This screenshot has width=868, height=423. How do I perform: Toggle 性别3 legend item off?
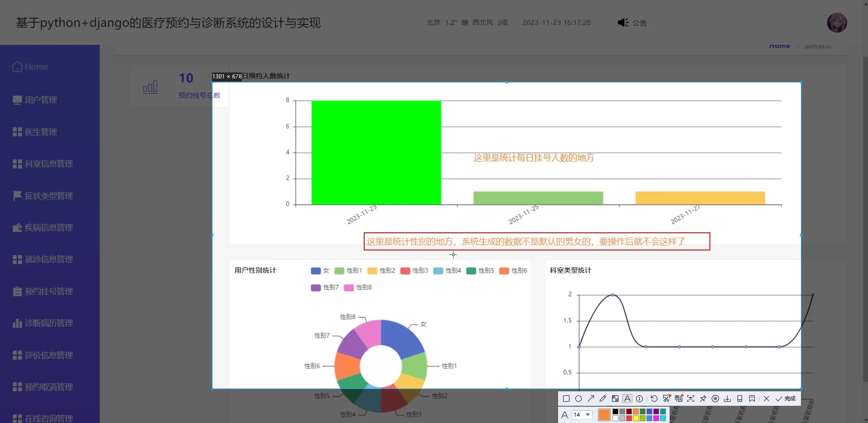pos(414,271)
